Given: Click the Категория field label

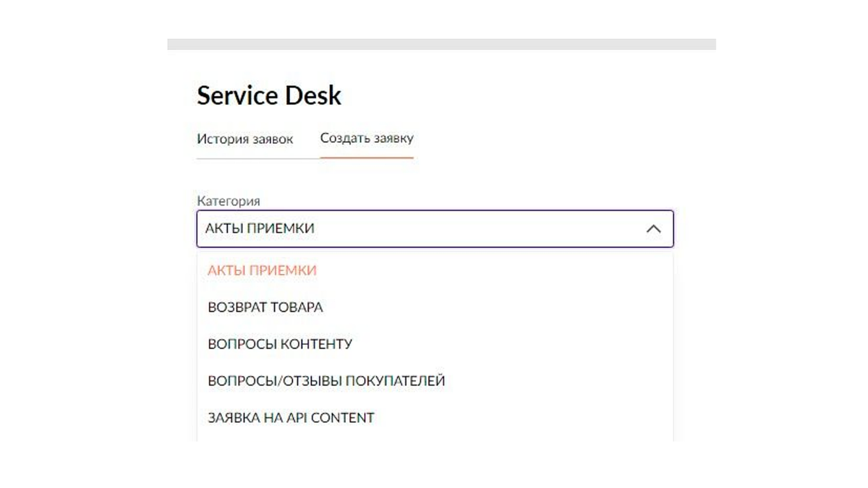Looking at the screenshot, I should pyautogui.click(x=228, y=201).
